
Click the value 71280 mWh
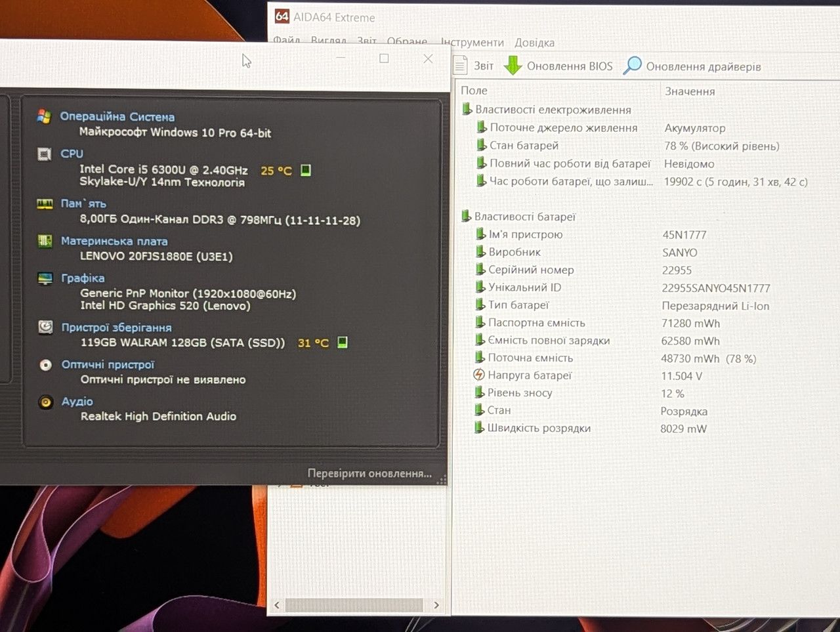pos(690,324)
